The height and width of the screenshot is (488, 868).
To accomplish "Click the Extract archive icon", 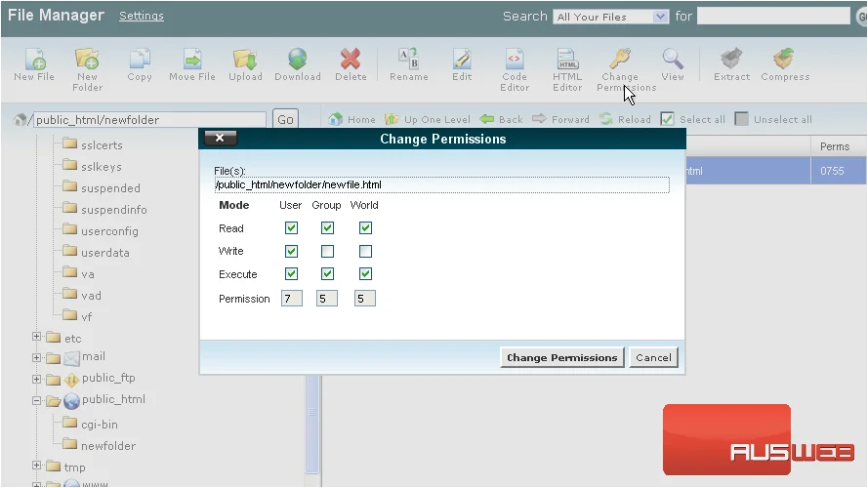I will pyautogui.click(x=731, y=60).
